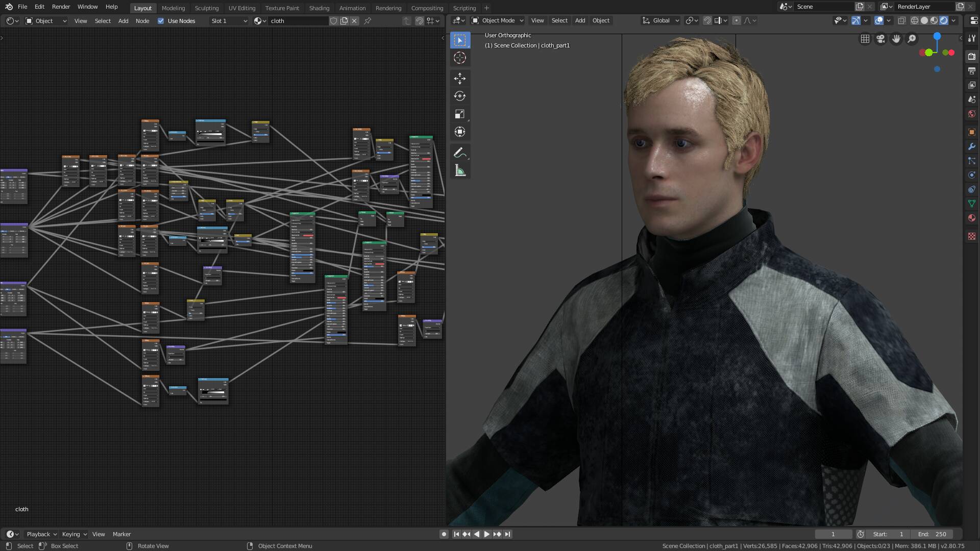This screenshot has width=980, height=551.
Task: Toggle auto keying record button
Action: coord(444,534)
